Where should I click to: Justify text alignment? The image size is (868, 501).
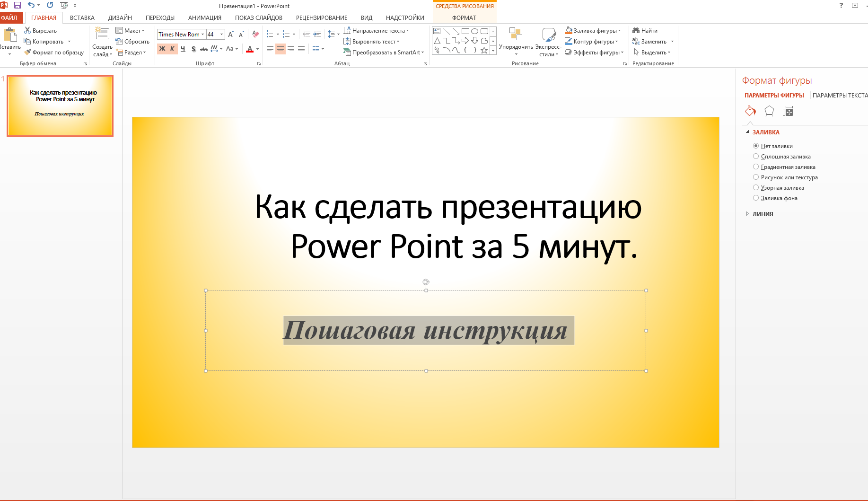click(x=301, y=49)
